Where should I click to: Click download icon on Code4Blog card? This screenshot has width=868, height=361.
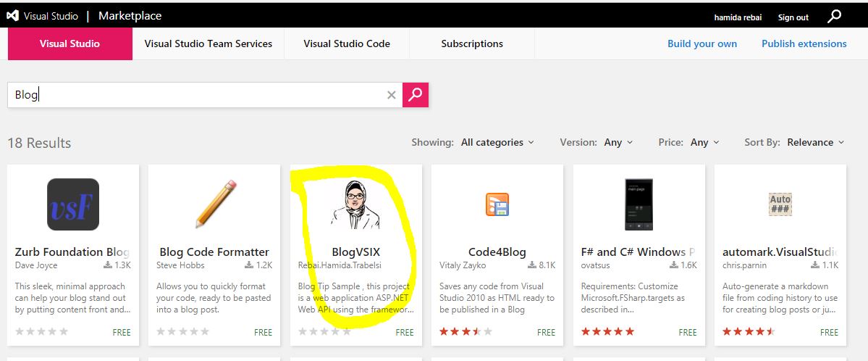(533, 265)
